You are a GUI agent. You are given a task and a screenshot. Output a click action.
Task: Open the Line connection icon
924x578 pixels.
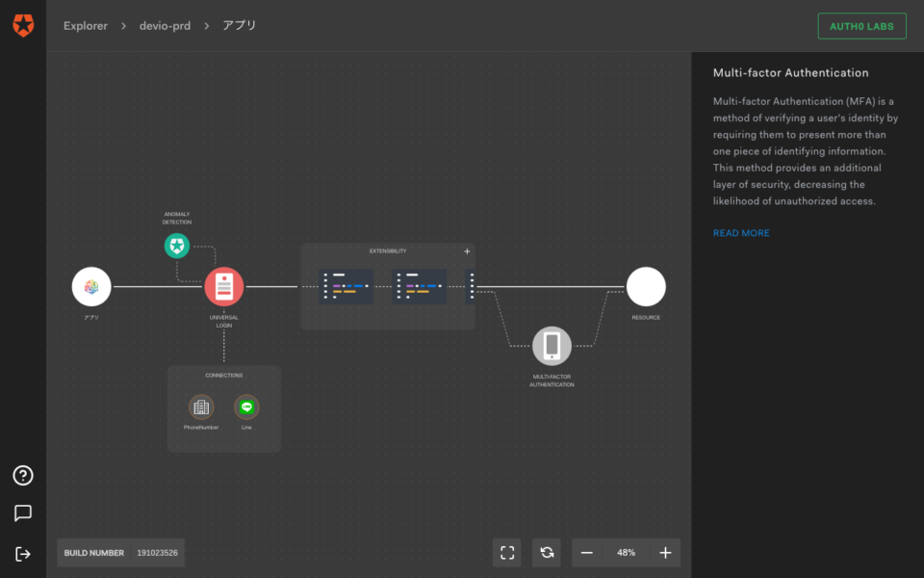click(x=246, y=407)
